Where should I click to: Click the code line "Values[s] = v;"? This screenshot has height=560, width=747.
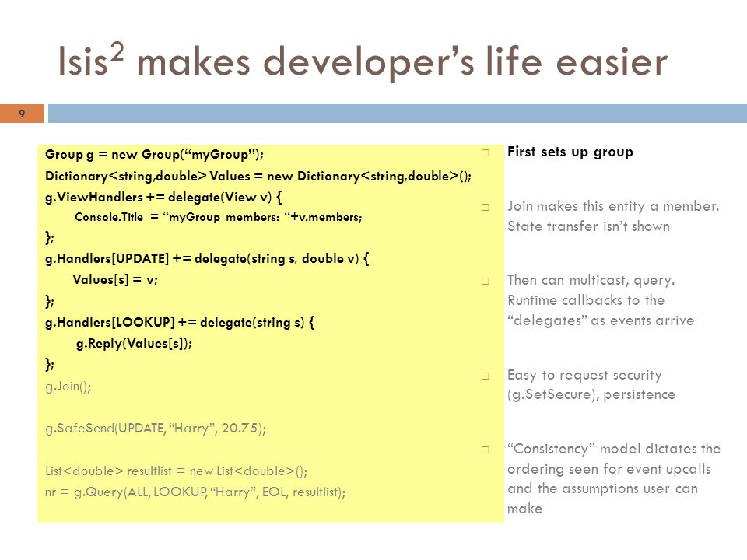(115, 279)
